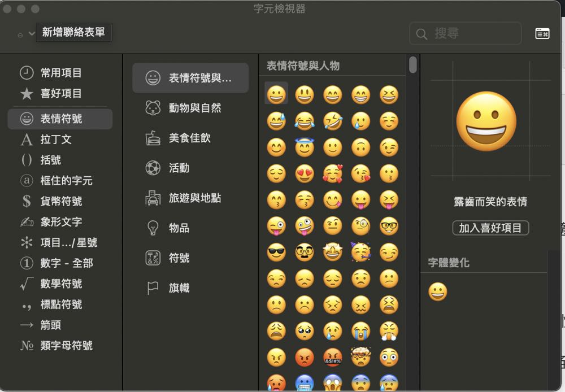Image resolution: width=565 pixels, height=392 pixels.
Task: Pick the exploding head emoji
Action: [360, 358]
